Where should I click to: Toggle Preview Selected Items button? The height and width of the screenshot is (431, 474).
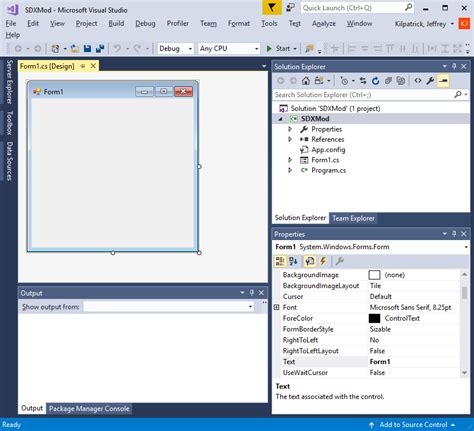click(x=443, y=81)
